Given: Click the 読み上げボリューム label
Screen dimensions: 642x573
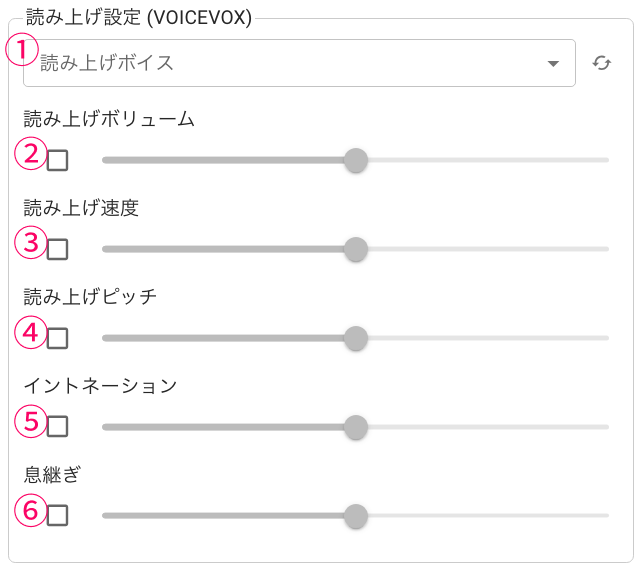Looking at the screenshot, I should [x=109, y=120].
